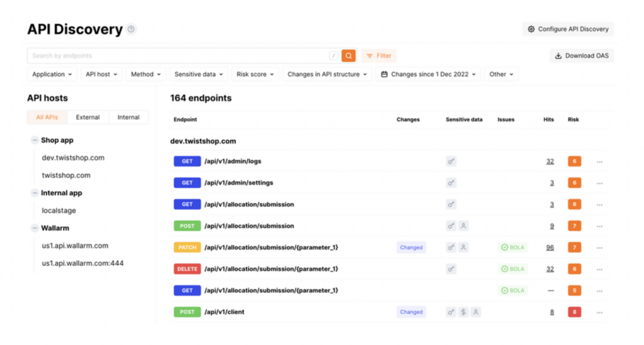Open three-dot menu for POST /api/v1/client
This screenshot has width=644, height=345.
coord(599,312)
